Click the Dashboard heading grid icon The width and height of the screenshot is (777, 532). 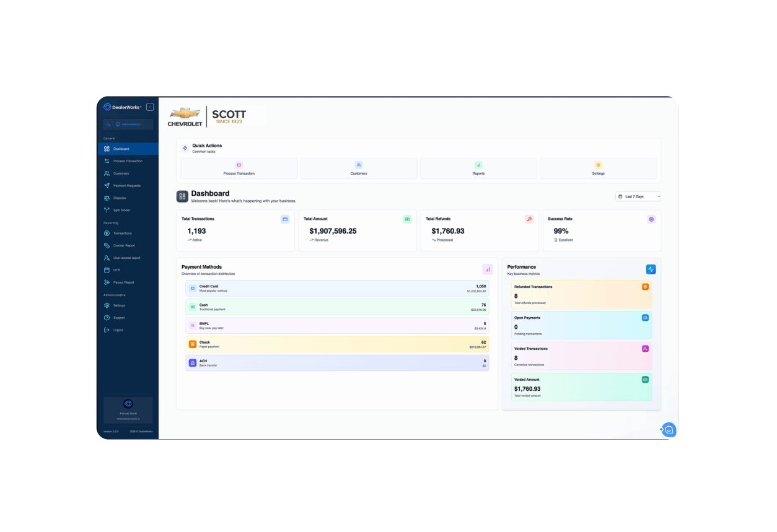coord(182,196)
